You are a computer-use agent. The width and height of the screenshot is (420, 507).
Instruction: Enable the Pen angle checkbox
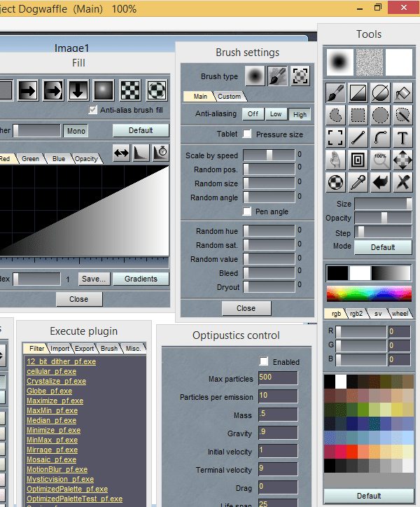246,211
